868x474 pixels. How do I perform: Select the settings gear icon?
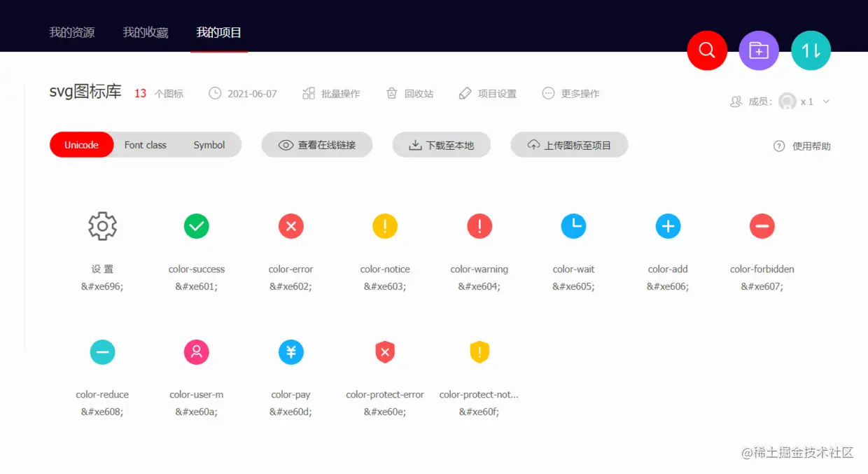coord(102,226)
